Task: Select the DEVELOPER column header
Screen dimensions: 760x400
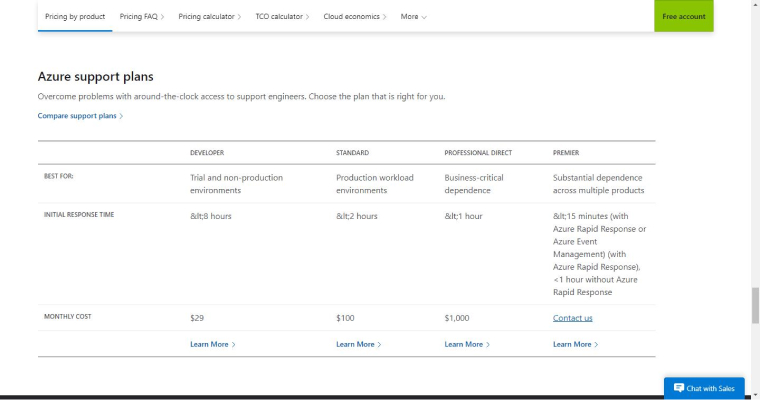Action: 207,153
